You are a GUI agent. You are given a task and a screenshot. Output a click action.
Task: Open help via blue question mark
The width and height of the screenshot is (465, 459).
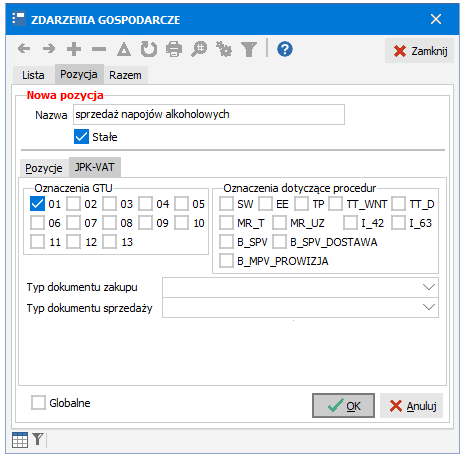click(x=285, y=49)
